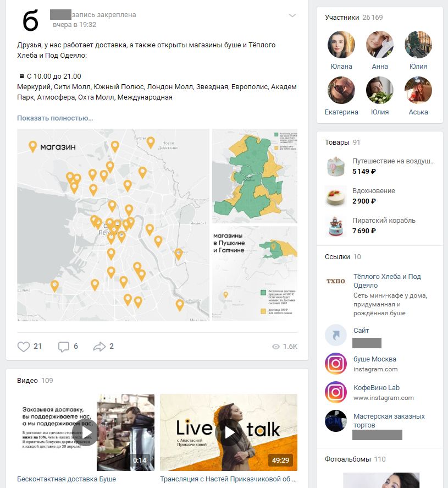The image size is (448, 488).
Task: Open the Фотоальбомы section header
Action: tap(347, 459)
